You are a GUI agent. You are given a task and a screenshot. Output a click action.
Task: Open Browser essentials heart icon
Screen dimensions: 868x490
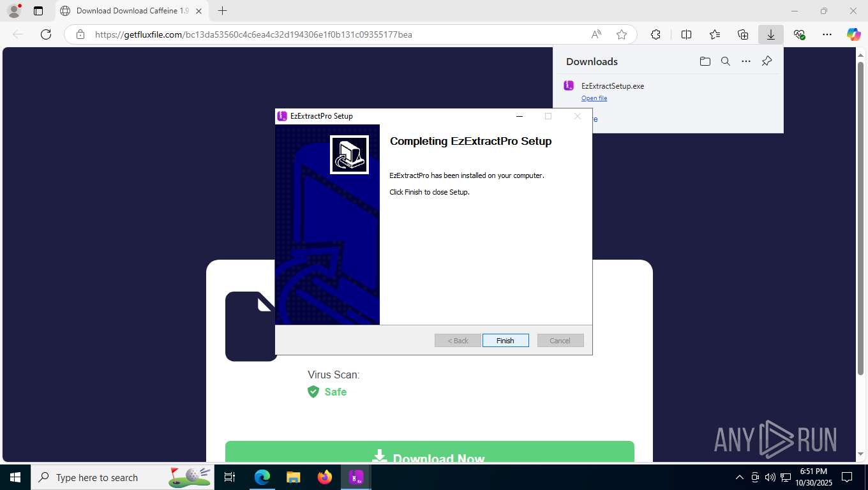point(799,34)
